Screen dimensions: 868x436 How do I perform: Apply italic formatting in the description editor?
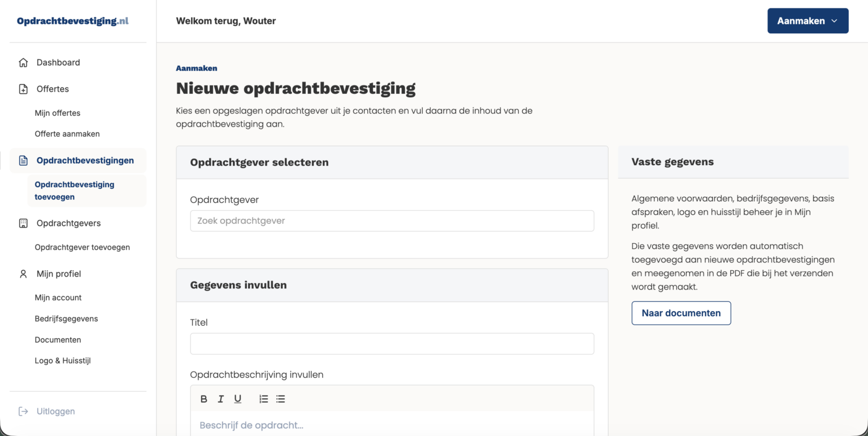[221, 399]
